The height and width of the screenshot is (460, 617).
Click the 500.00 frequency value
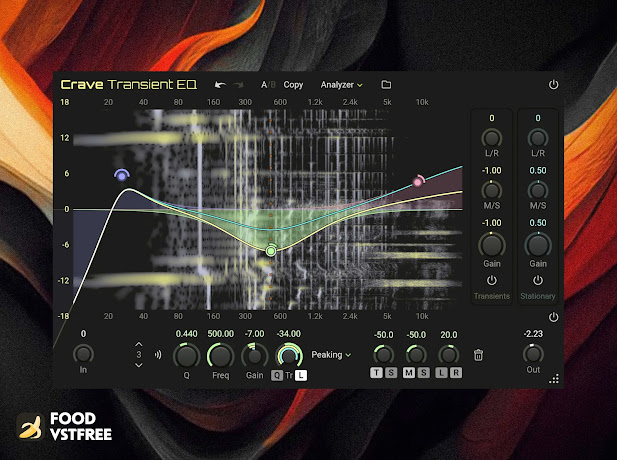221,334
